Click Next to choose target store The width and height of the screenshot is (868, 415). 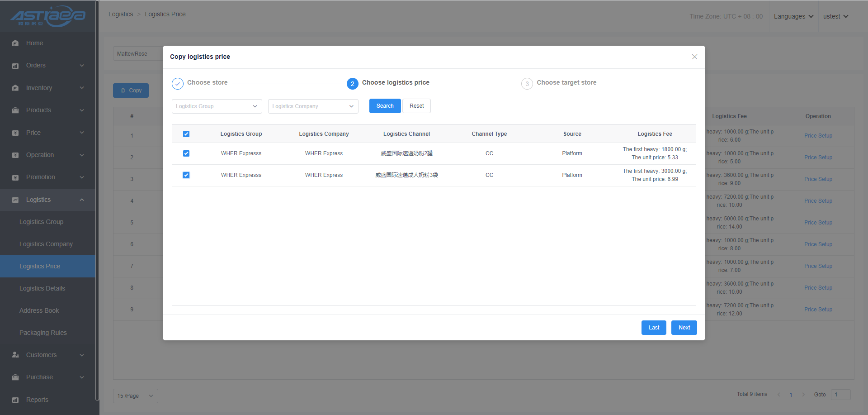tap(684, 328)
